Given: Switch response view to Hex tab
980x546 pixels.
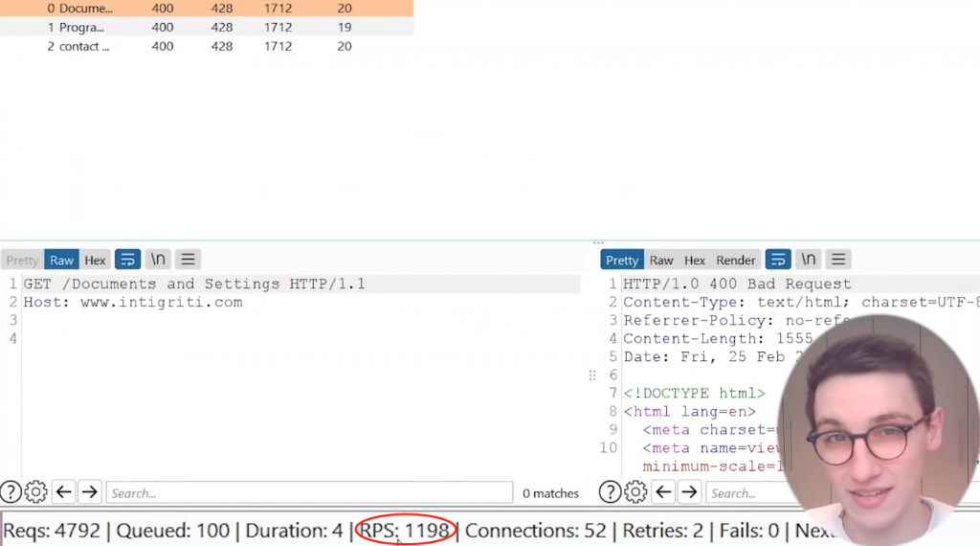Looking at the screenshot, I should [695, 261].
